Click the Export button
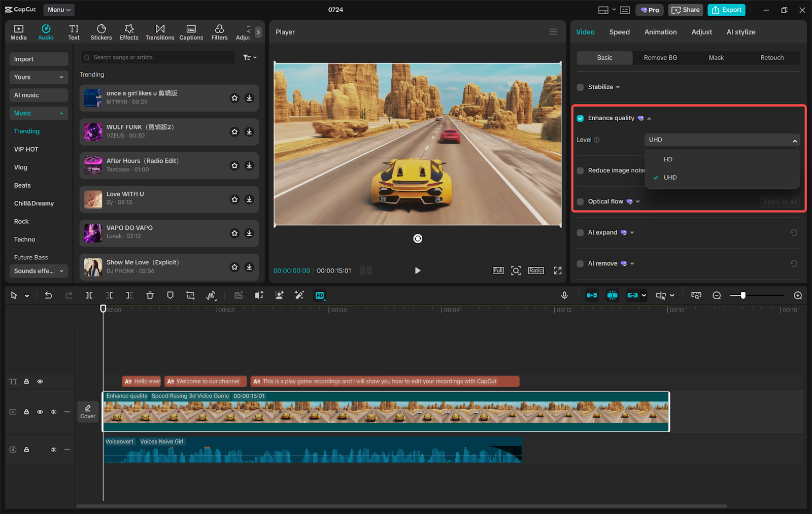The image size is (812, 514). point(726,10)
